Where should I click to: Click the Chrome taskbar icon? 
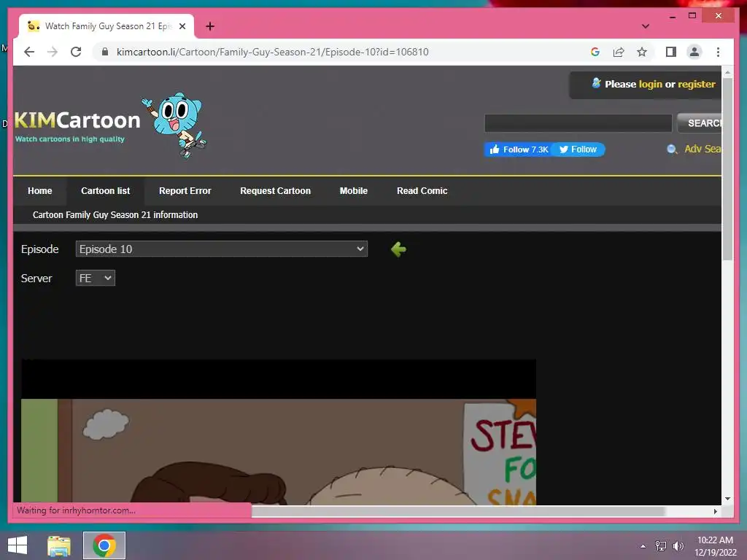[104, 545]
